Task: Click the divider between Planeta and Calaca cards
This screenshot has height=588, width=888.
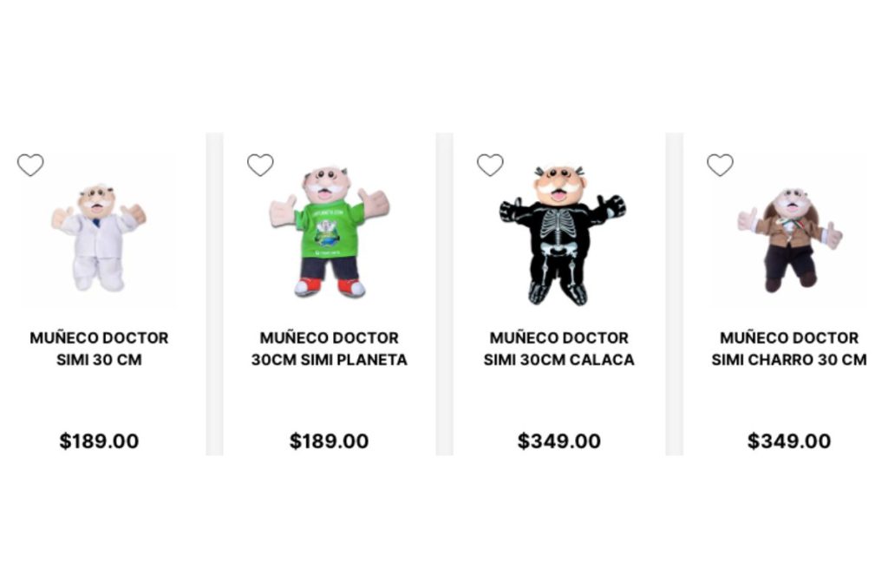Action: (x=444, y=294)
